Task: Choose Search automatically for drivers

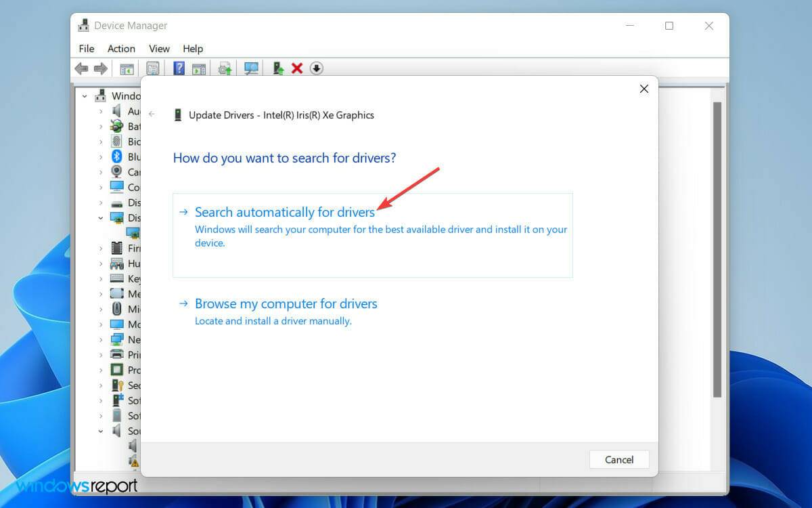Action: tap(284, 212)
